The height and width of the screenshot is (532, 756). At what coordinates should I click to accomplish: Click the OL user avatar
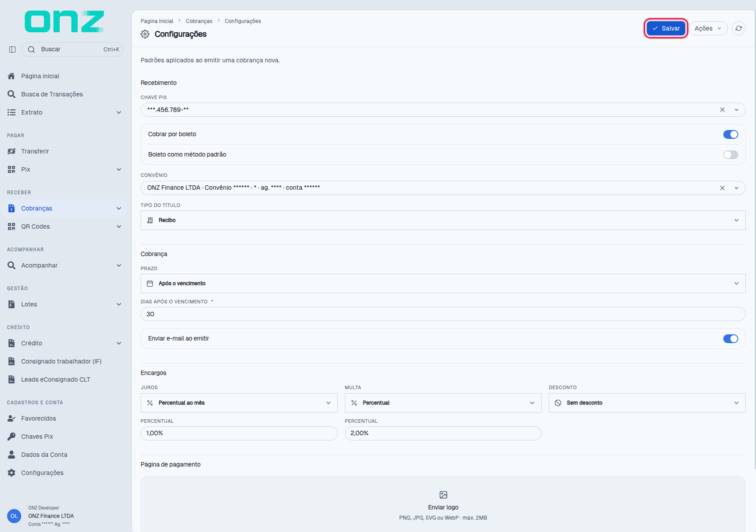tap(14, 516)
